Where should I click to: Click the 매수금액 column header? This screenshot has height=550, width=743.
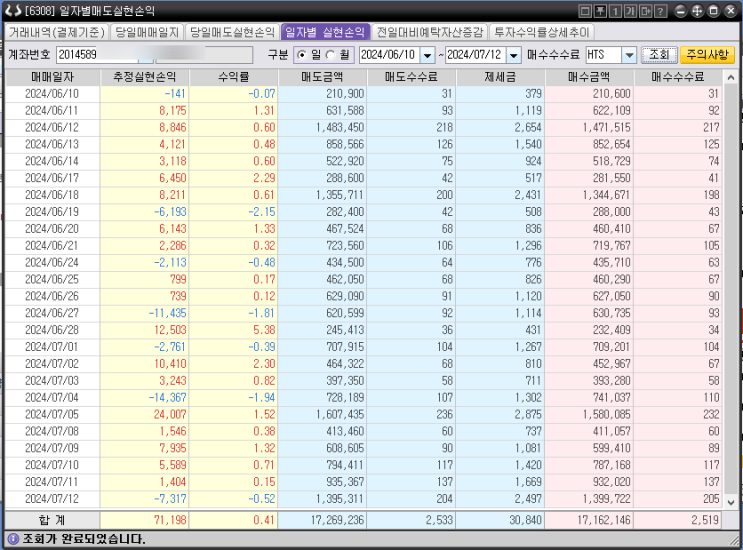tap(589, 77)
